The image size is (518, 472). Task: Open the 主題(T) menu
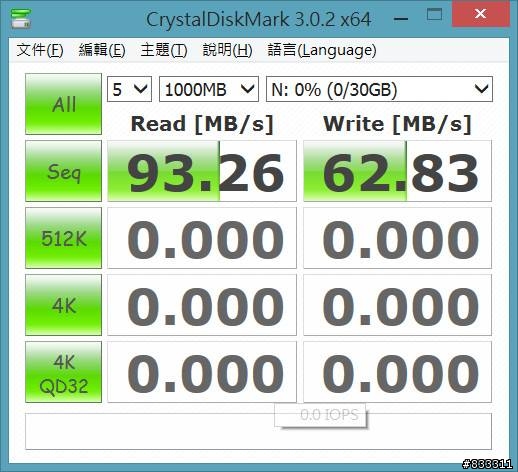(x=164, y=50)
